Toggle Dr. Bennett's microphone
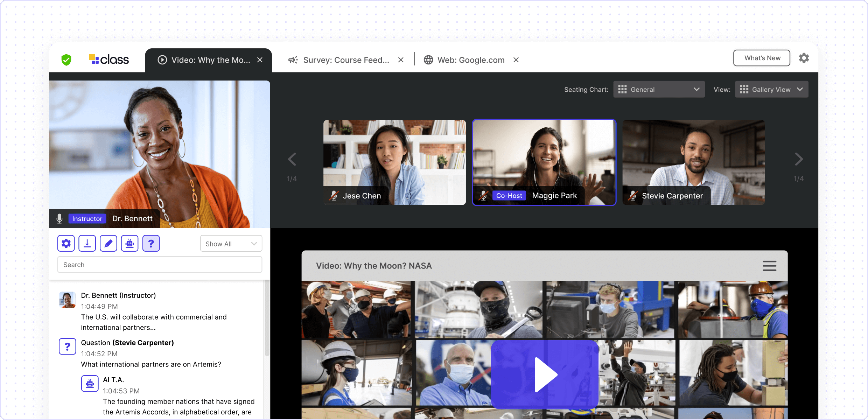This screenshot has height=420, width=868. (59, 218)
